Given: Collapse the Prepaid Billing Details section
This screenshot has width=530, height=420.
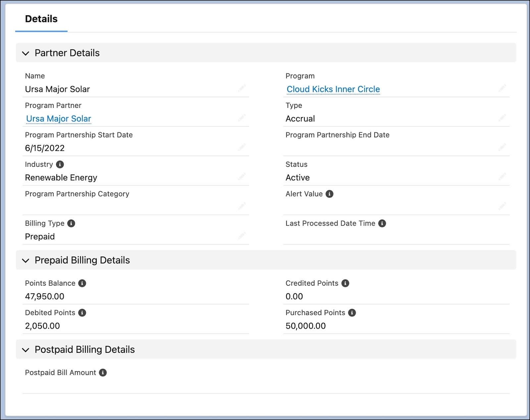Looking at the screenshot, I should coord(26,260).
